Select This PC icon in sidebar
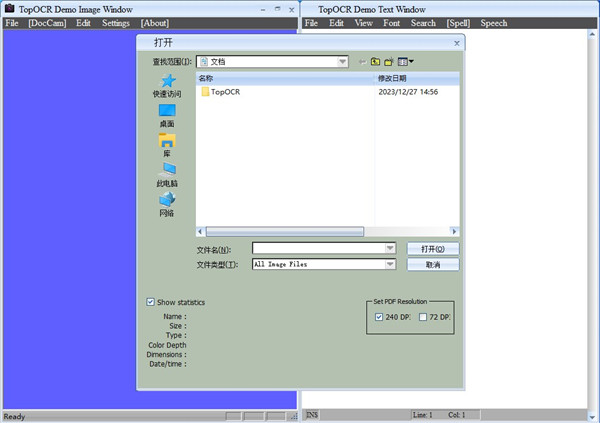Image resolution: width=600 pixels, height=423 pixels. tap(167, 170)
